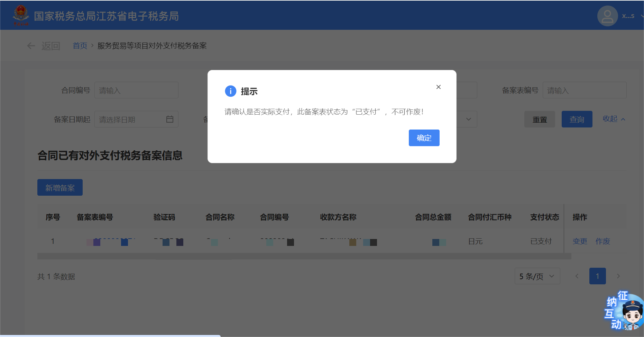Click the 合同编号 input field
The width and height of the screenshot is (644, 337).
point(136,90)
